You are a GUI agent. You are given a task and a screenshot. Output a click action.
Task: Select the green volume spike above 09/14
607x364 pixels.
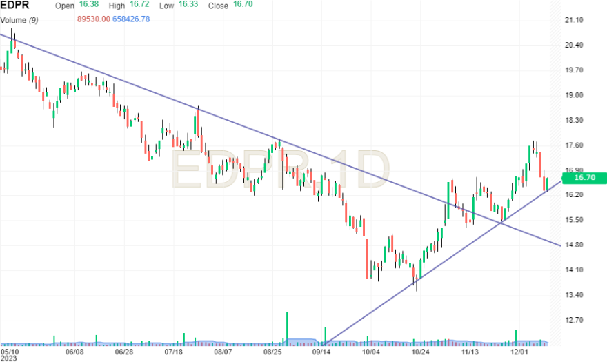tap(325, 336)
